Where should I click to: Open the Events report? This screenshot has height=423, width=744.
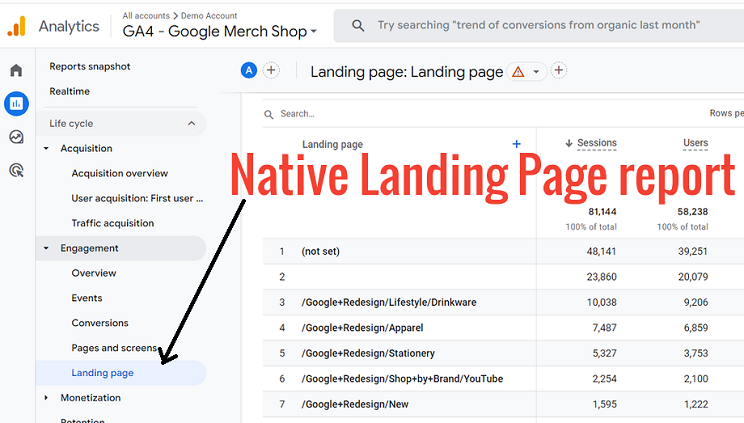tap(87, 298)
